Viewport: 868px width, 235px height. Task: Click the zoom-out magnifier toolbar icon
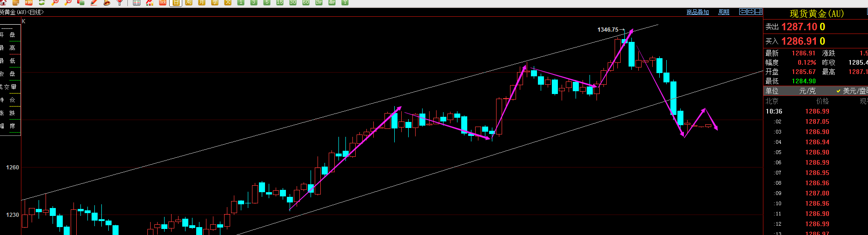pyautogui.click(x=68, y=2)
